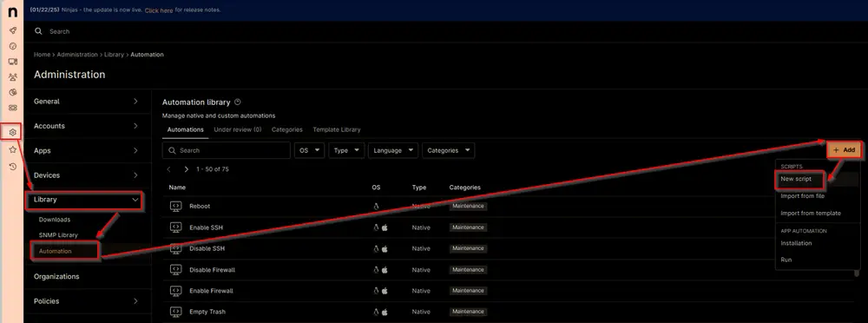Click the automation library search field
Image resolution: width=868 pixels, height=323 pixels.
coord(227,150)
